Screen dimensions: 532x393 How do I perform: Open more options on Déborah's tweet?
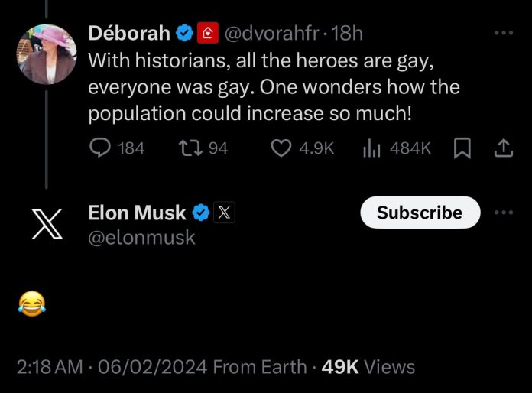click(503, 34)
